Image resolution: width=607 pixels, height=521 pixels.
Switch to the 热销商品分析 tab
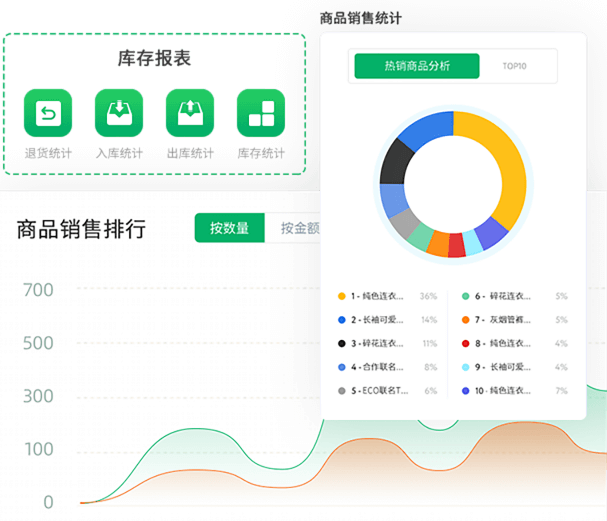[x=416, y=66]
